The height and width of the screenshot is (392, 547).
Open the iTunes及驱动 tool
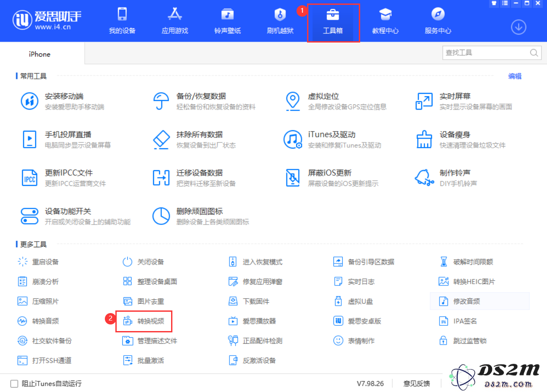point(332,139)
